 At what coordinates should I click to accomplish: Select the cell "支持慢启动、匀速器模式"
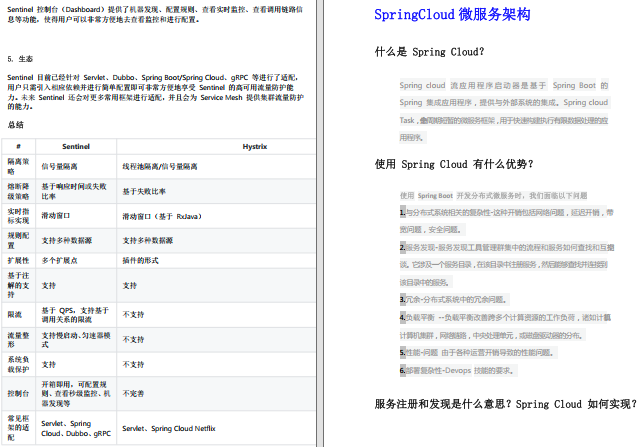click(x=76, y=340)
